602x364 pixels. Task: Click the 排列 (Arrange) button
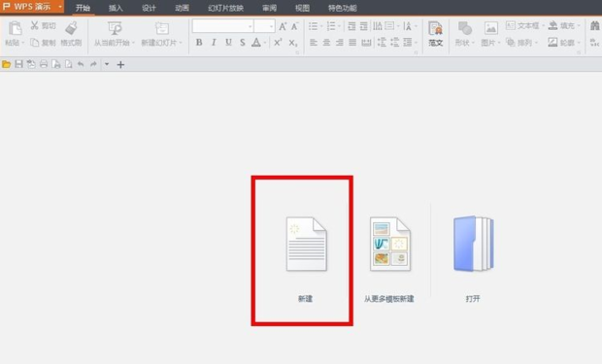(x=521, y=43)
